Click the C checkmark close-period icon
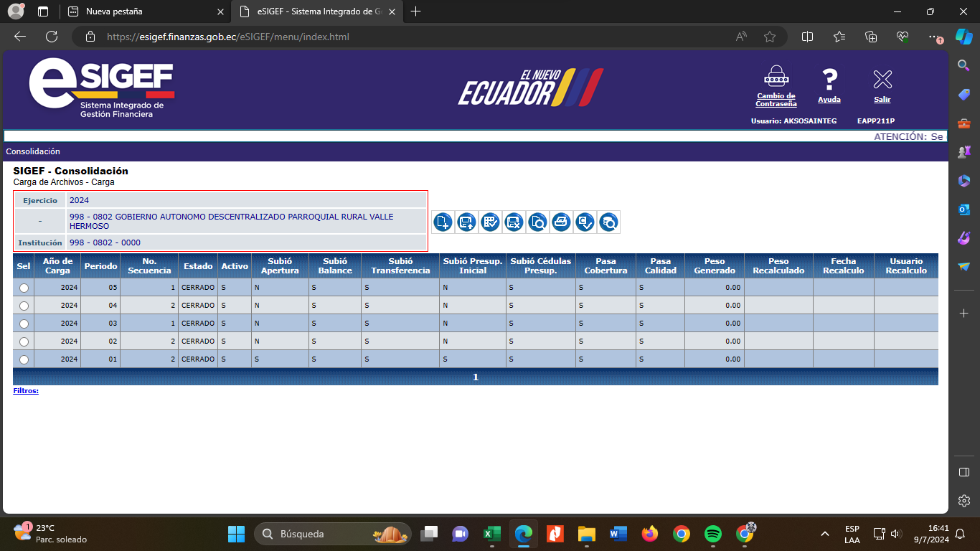The height and width of the screenshot is (551, 980). (585, 222)
